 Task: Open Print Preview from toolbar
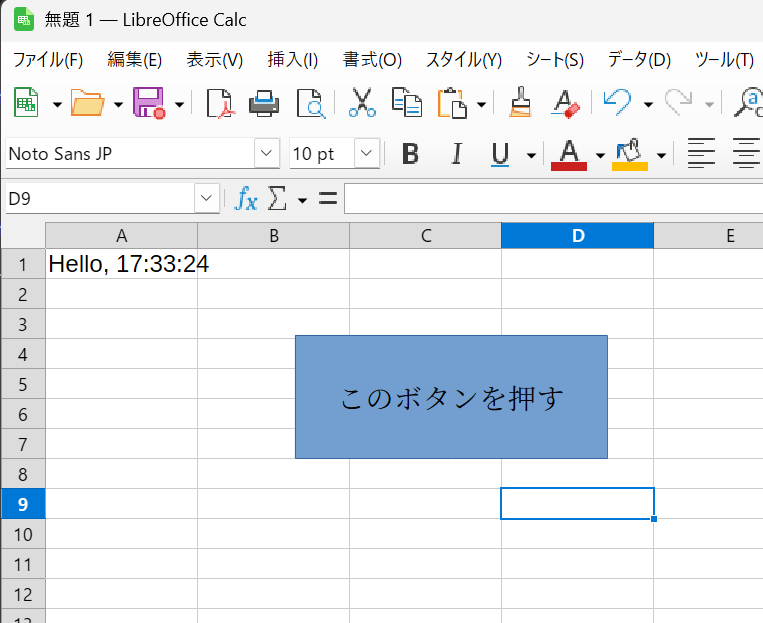[311, 103]
